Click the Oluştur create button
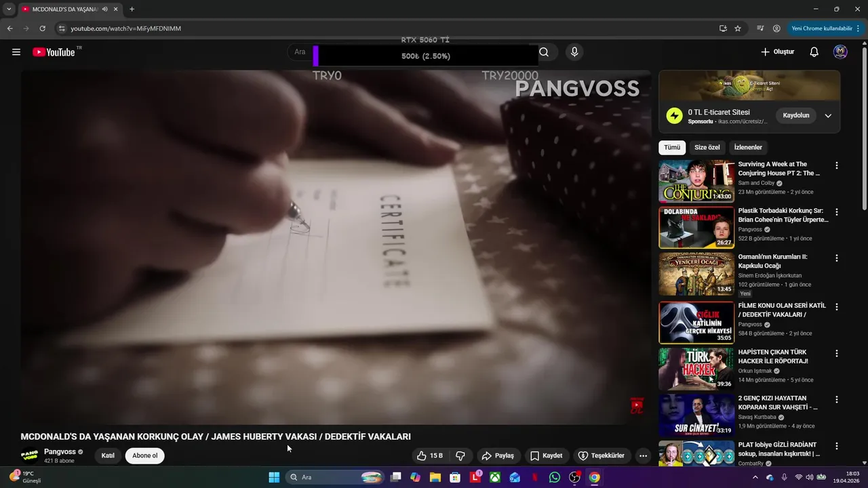868x488 pixels. click(x=777, y=52)
